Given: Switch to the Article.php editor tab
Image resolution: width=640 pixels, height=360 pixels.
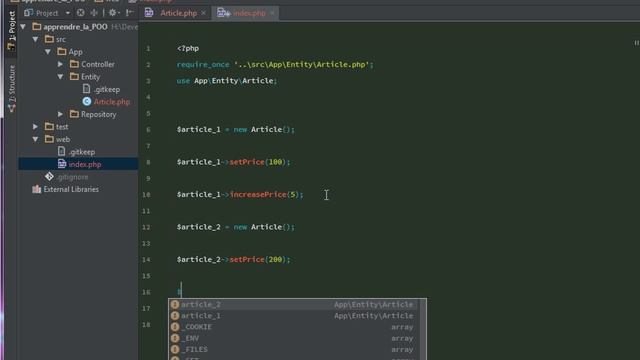Looking at the screenshot, I should (x=178, y=13).
